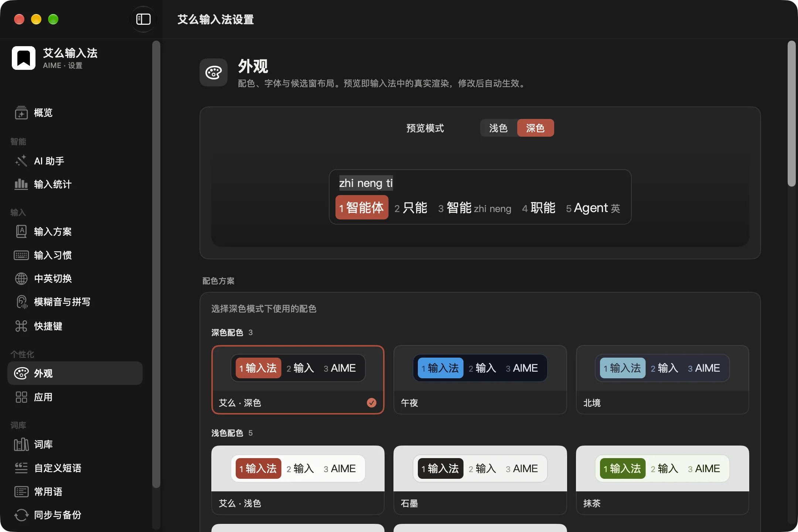Click the 输入统计 bar chart icon
Viewport: 798px width, 532px height.
coord(21,184)
